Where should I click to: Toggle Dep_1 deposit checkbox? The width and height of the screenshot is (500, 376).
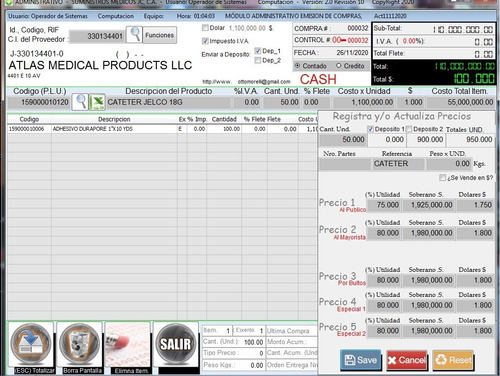point(257,51)
